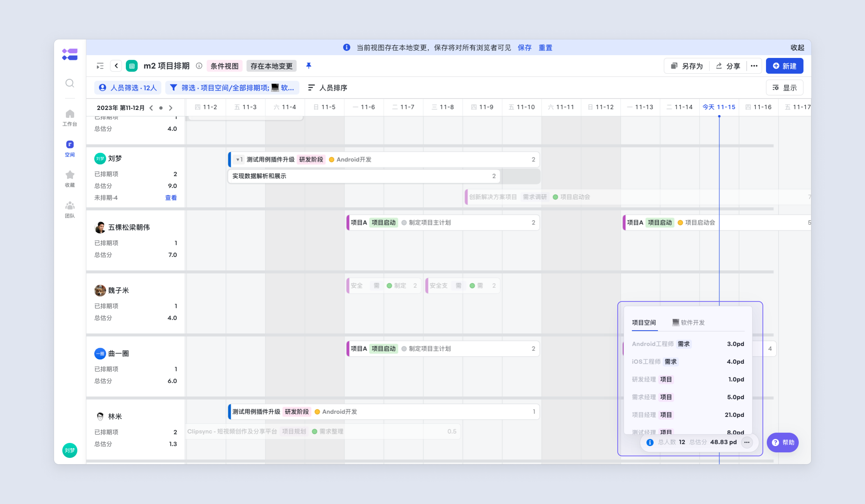Open 曲一圈's 制定项目主计划 task bar
Viewport: 865px width, 504px height.
click(443, 349)
